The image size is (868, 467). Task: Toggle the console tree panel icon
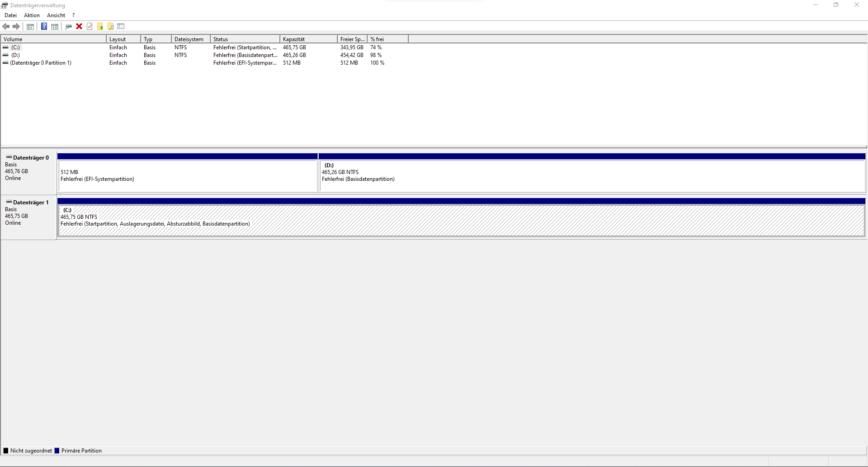pos(30,26)
